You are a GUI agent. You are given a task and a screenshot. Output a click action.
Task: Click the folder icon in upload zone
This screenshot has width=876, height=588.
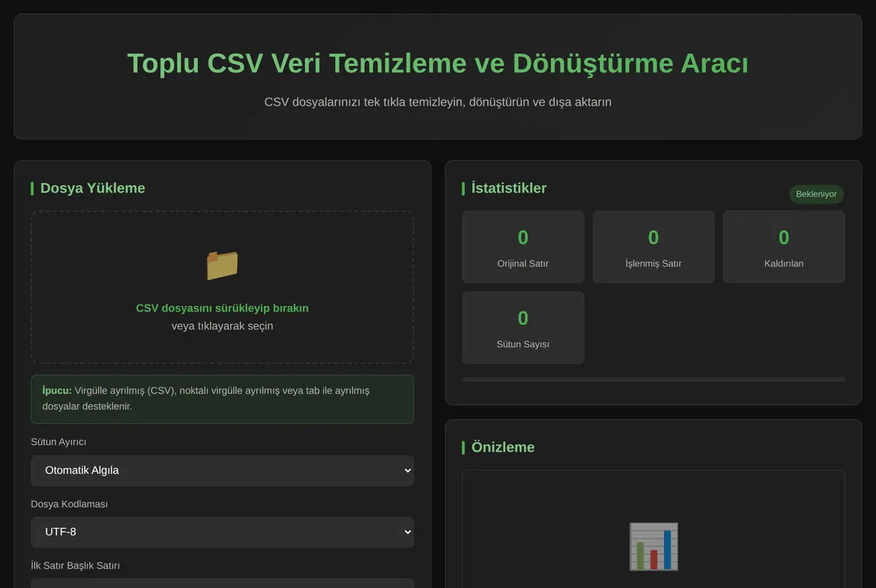[x=222, y=266]
